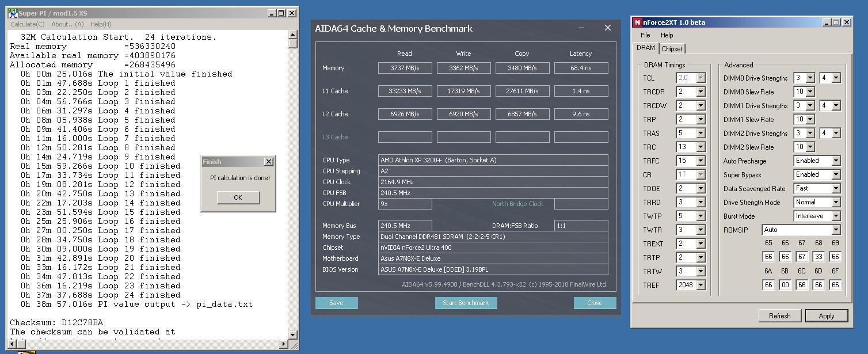Image resolution: width=868 pixels, height=354 pixels.
Task: Open first DIMM0 Drive Strengths dropdown
Action: click(810, 78)
